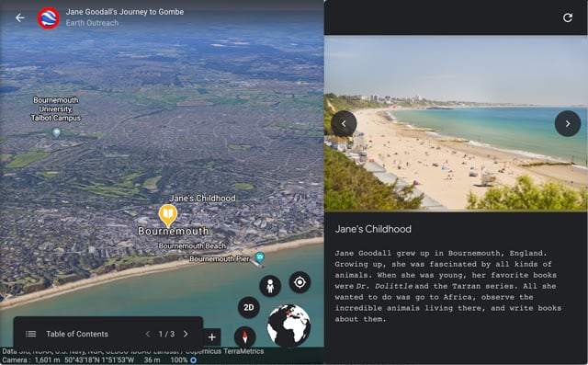The width and height of the screenshot is (588, 365).
Task: Click the Google Earth logo icon
Action: click(49, 18)
